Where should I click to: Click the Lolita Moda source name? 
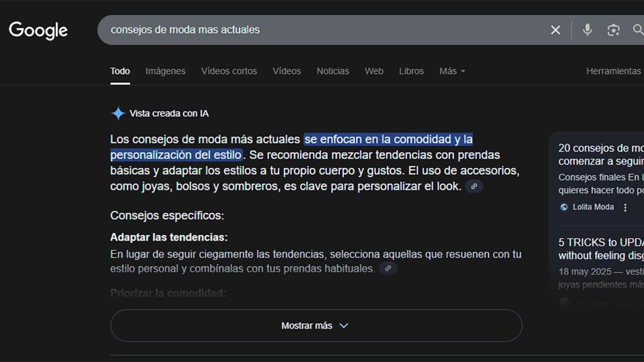coord(594,206)
